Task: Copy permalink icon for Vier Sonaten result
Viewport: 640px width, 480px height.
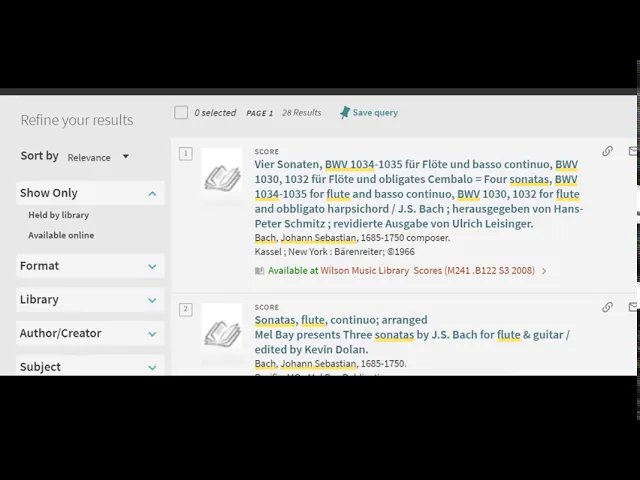Action: (x=607, y=151)
